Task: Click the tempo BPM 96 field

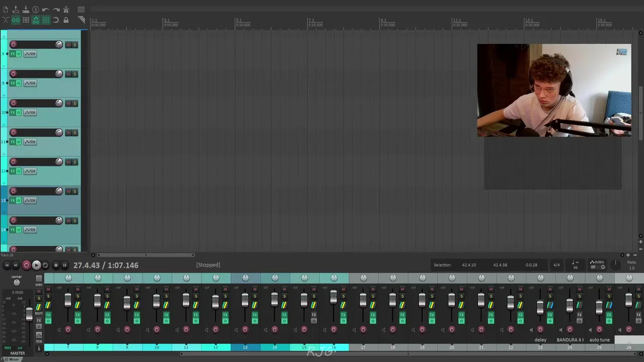Action: 576,267
